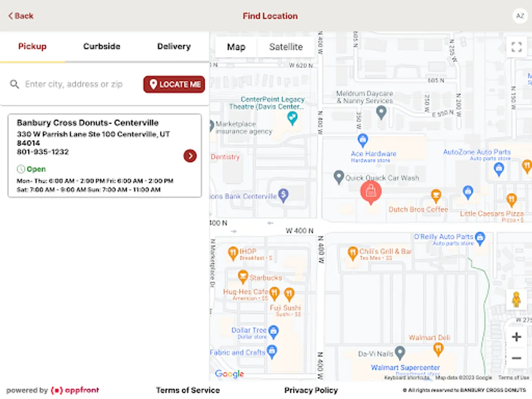
Task: Click the IHOP restaurant marker
Action: pos(233,253)
